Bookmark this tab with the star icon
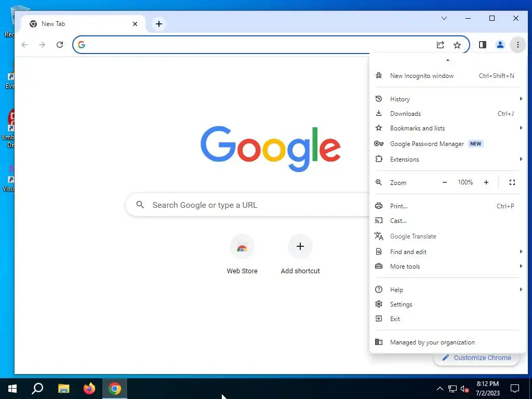The image size is (532, 399). point(457,45)
